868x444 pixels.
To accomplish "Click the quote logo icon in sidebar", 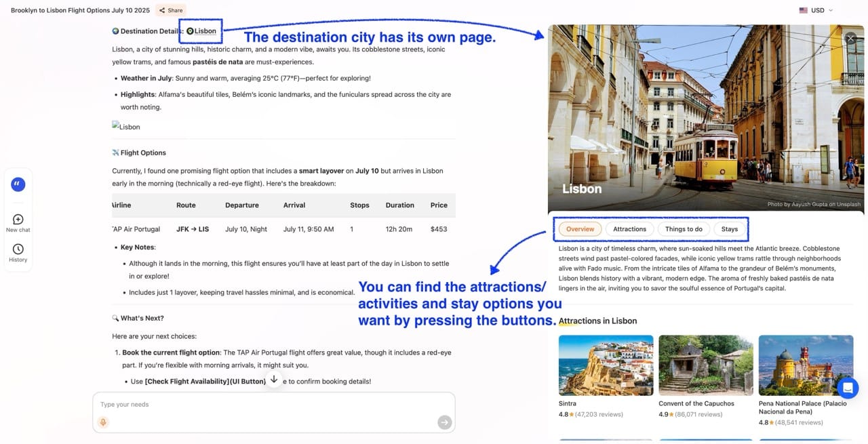I will (x=18, y=184).
